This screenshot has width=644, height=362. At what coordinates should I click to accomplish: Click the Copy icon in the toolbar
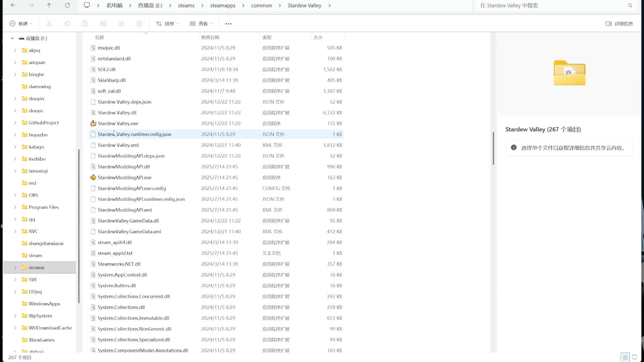pos(67,23)
